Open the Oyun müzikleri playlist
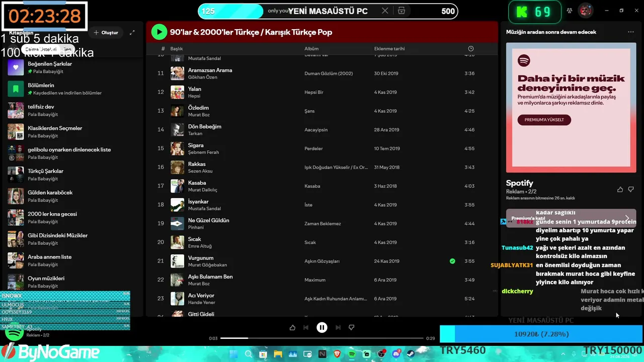Screen dimensions: 644x362 (x=72, y=282)
